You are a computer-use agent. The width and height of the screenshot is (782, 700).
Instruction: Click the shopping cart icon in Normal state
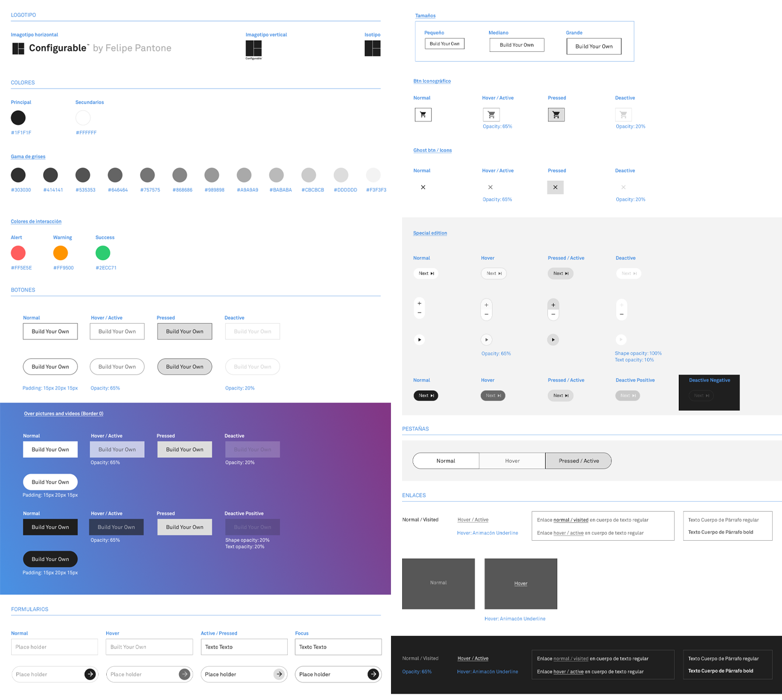pos(423,114)
